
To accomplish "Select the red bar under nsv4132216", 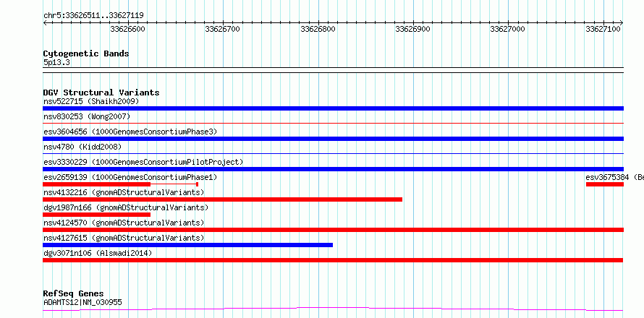I will tap(223, 199).
